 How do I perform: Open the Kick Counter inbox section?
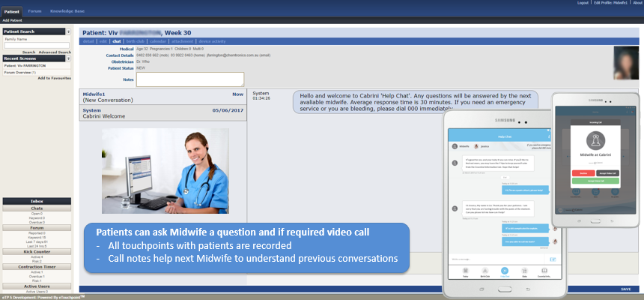(x=37, y=251)
